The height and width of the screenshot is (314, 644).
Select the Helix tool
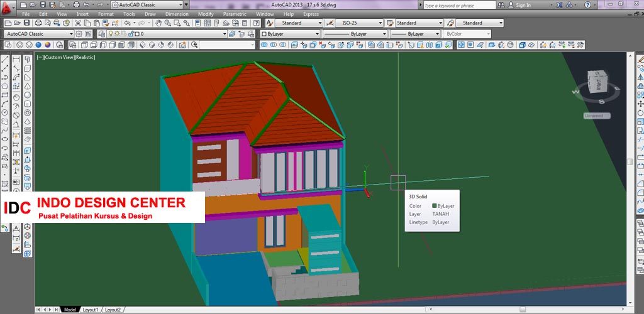[x=27, y=130]
